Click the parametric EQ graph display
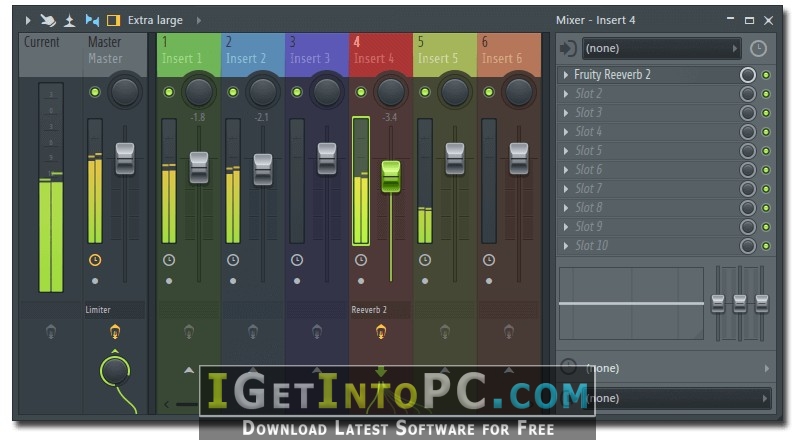The width and height of the screenshot is (795, 440). [631, 303]
